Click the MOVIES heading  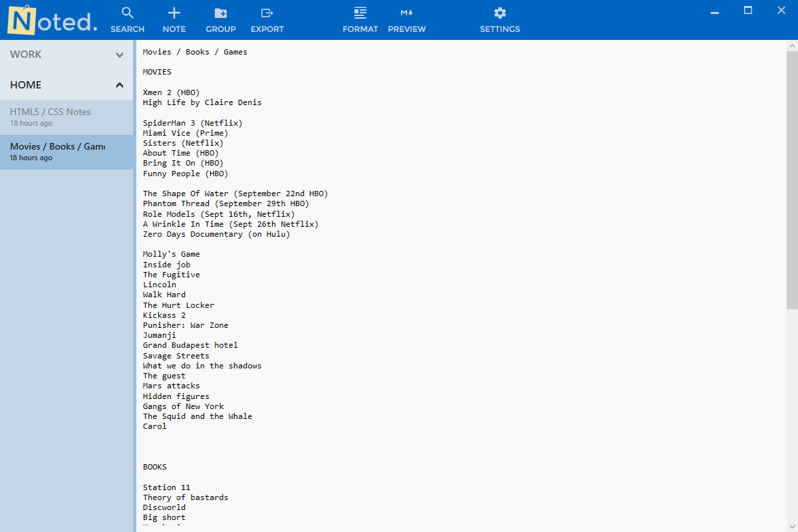[x=157, y=72]
